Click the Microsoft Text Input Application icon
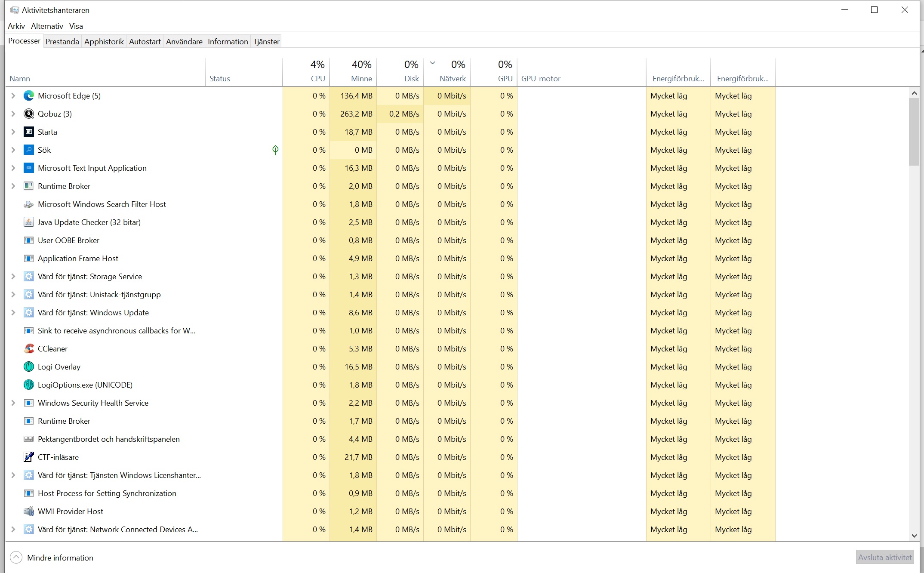The image size is (924, 573). [x=29, y=168]
